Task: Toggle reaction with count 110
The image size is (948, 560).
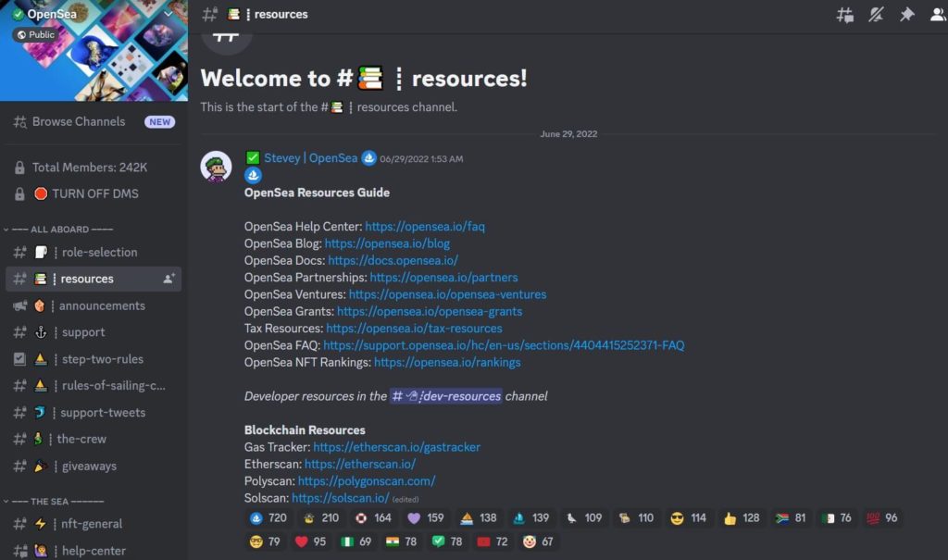Action: point(636,518)
